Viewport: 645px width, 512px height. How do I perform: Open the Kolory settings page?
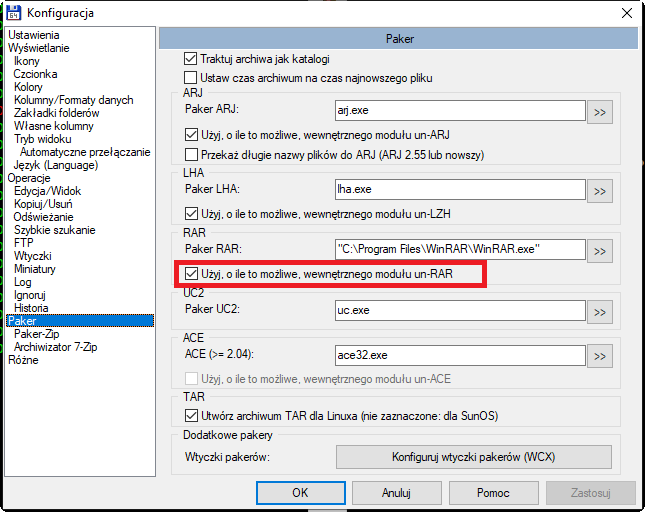[28, 87]
